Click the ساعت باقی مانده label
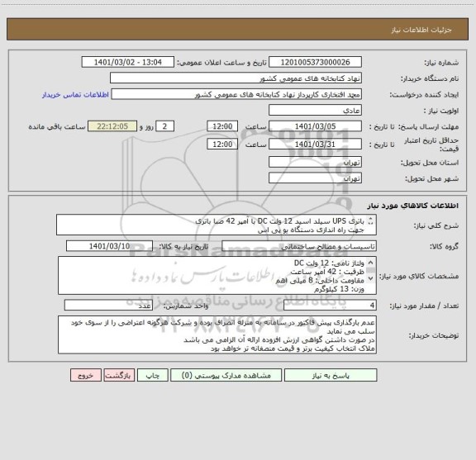Screen dimensions: 476x460 coord(57,126)
